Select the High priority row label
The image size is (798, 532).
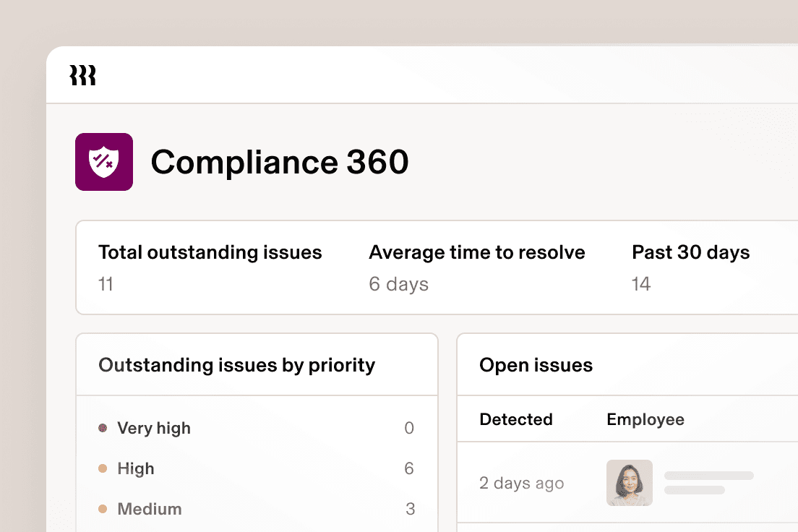pos(135,468)
